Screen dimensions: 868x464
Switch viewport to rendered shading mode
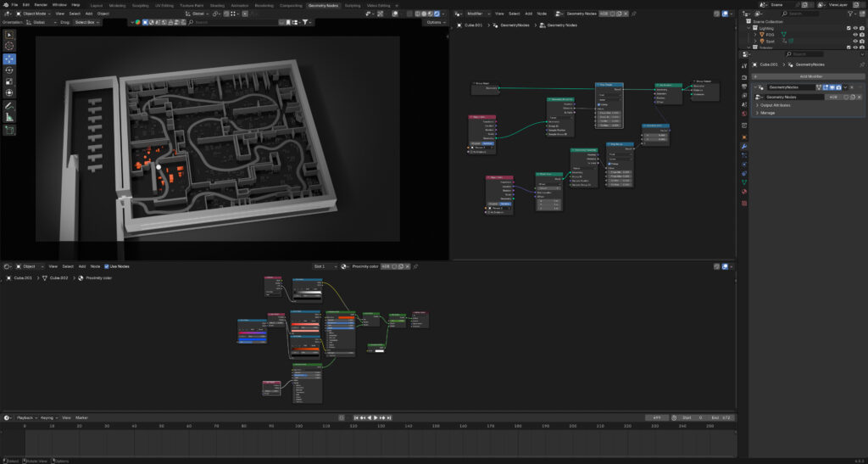(437, 14)
